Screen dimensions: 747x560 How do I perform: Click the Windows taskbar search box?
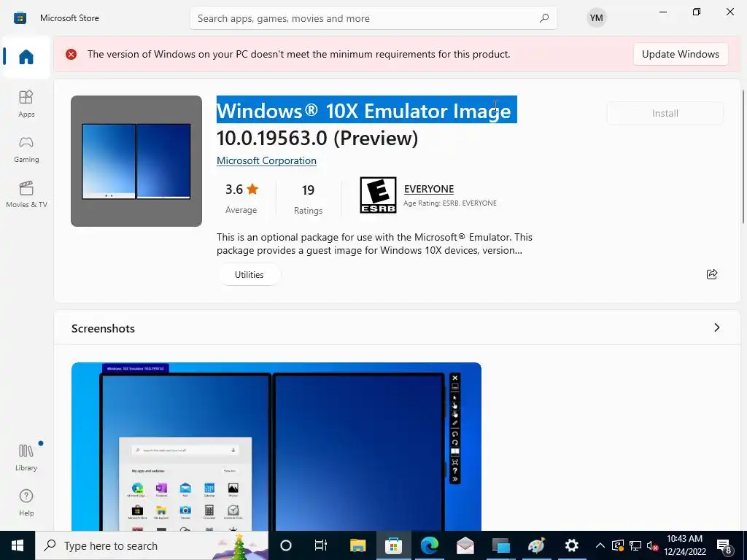(152, 545)
